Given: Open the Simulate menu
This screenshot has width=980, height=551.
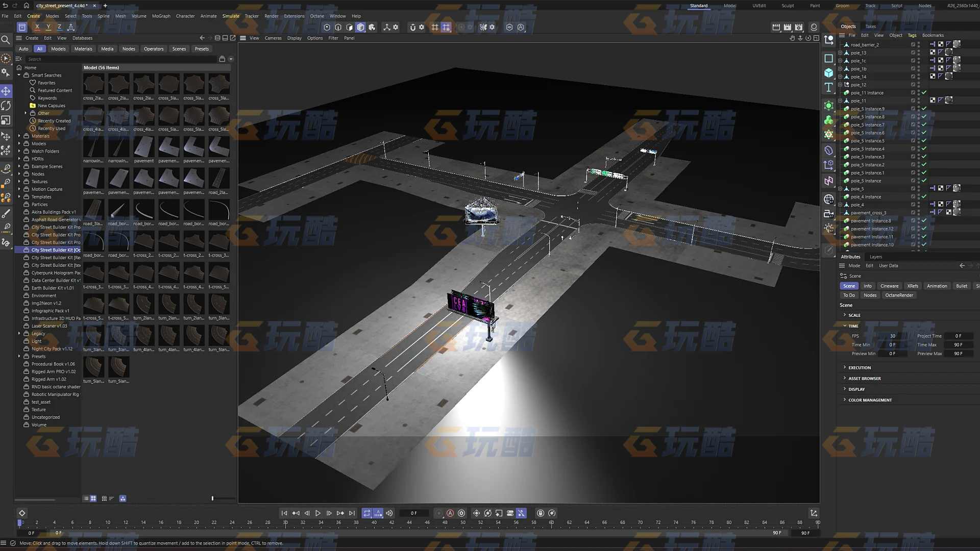Looking at the screenshot, I should (x=231, y=16).
